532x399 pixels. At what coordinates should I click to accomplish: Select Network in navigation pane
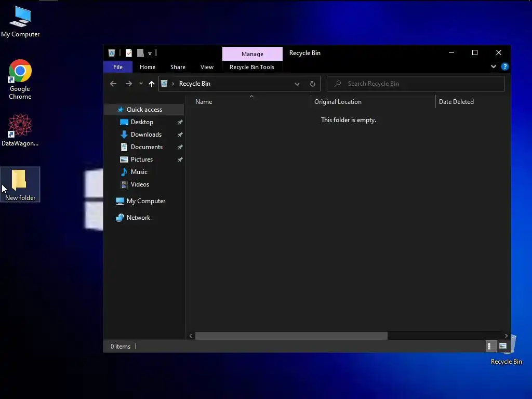[x=138, y=218]
